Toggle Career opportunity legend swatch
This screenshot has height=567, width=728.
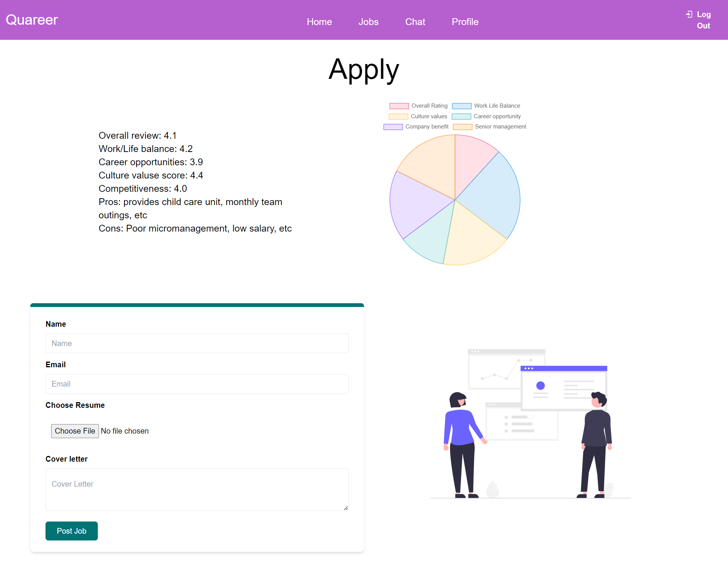click(x=461, y=116)
